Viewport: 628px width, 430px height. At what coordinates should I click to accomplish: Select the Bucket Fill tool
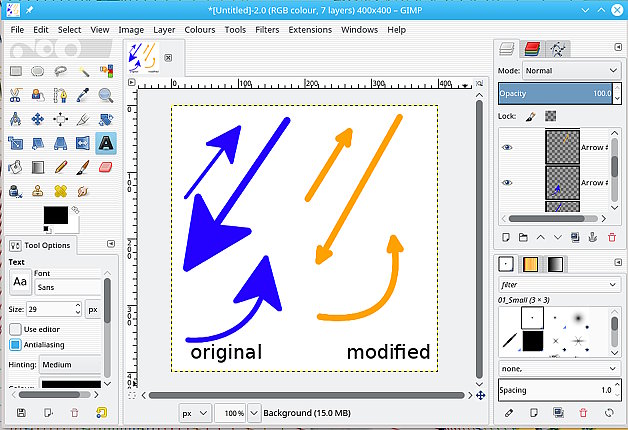(x=16, y=167)
